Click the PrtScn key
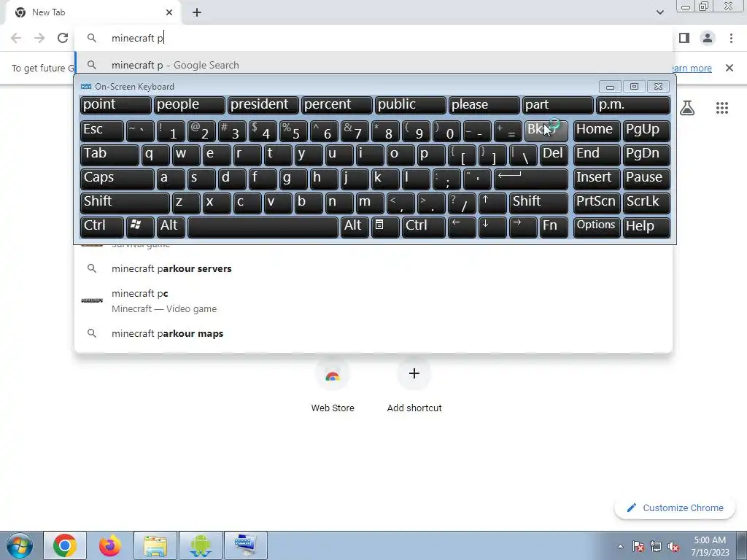 pyautogui.click(x=597, y=203)
